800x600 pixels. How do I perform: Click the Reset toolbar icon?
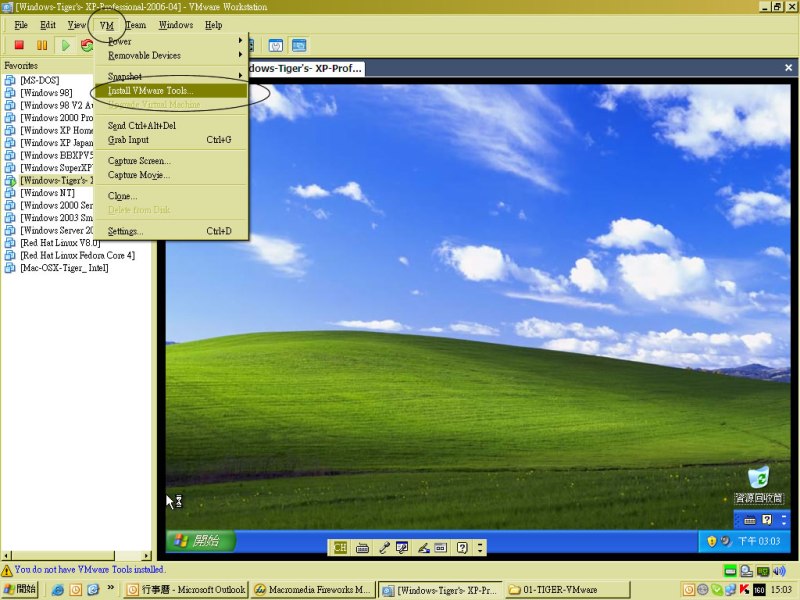tap(87, 45)
